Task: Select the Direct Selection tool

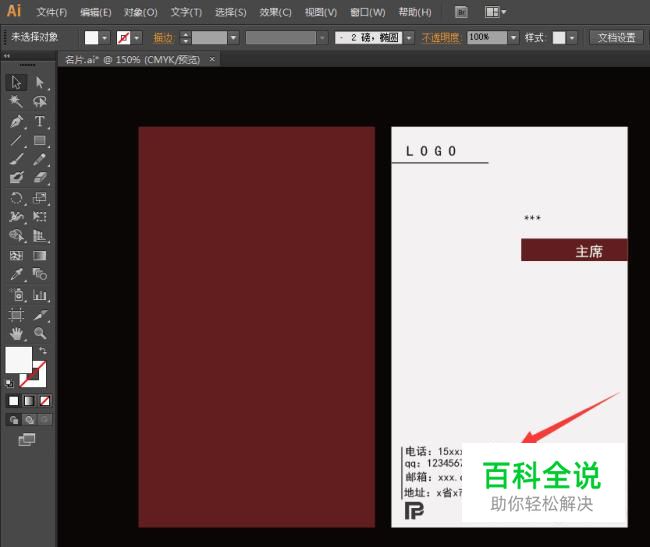Action: point(40,83)
